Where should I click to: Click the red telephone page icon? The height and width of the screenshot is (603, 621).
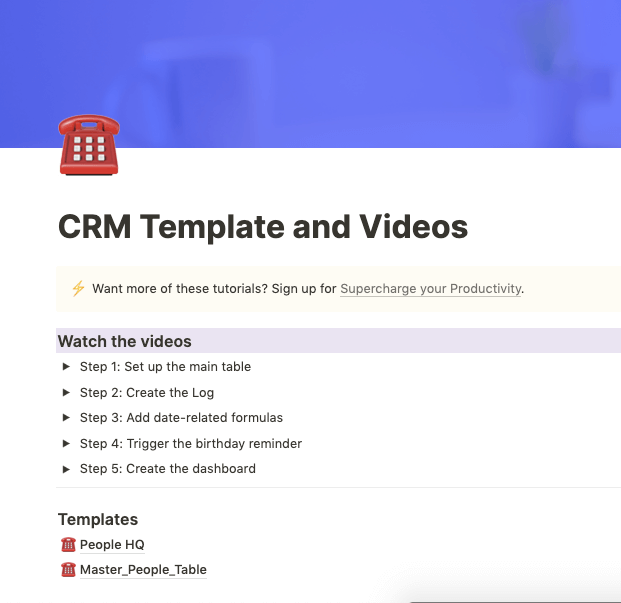pos(89,145)
